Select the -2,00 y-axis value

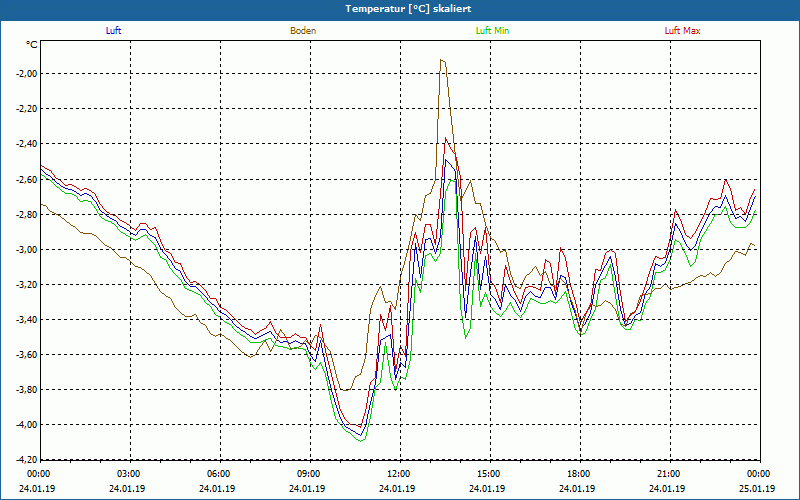click(27, 73)
